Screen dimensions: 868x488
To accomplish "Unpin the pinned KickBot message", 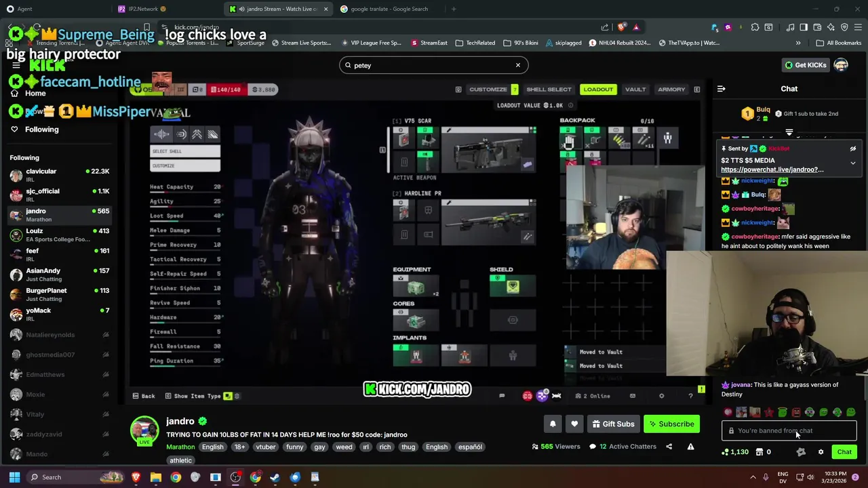I will pos(853,148).
